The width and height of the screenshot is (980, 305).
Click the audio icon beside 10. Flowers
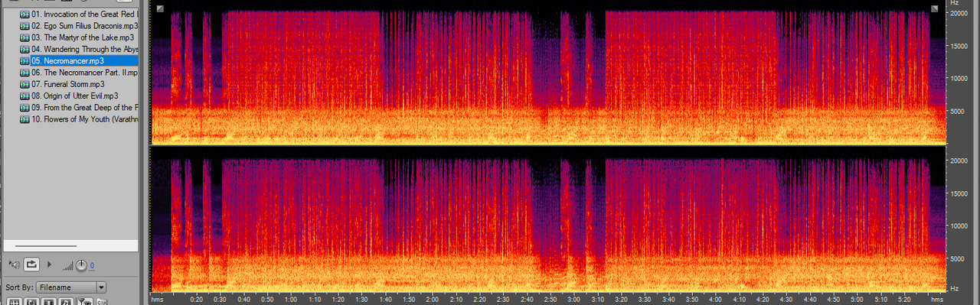click(24, 119)
